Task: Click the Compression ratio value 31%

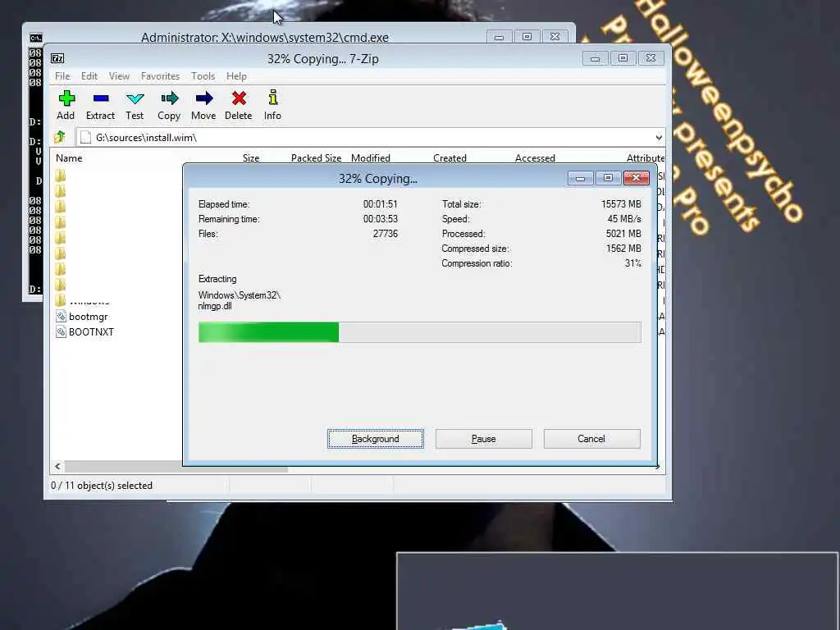Action: 632,263
